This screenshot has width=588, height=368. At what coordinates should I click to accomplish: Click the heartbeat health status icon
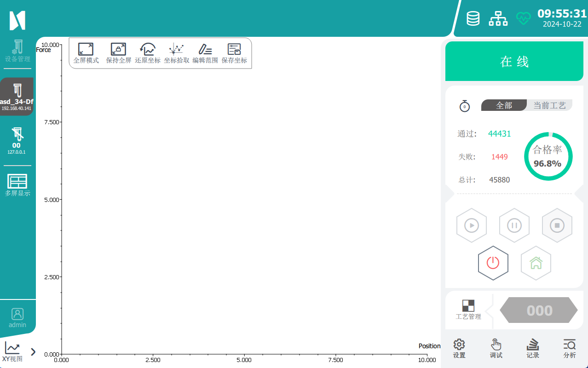click(x=523, y=18)
